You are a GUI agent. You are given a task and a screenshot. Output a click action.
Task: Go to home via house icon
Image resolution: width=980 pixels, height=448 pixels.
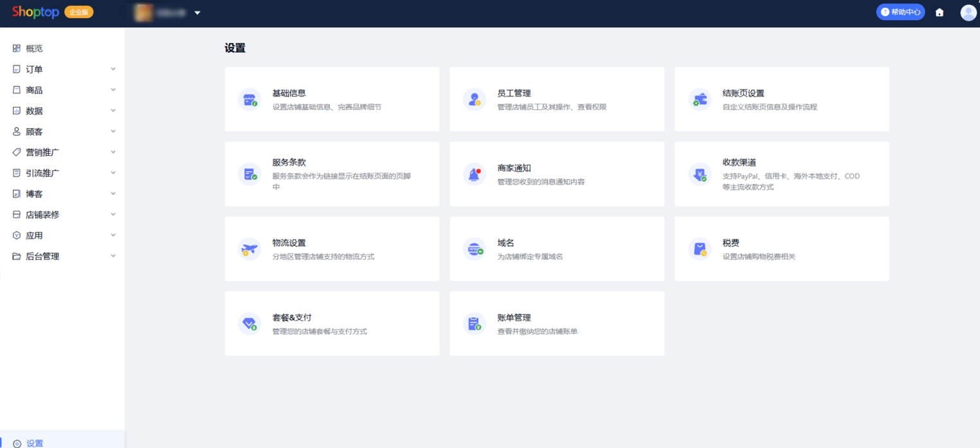coord(939,12)
